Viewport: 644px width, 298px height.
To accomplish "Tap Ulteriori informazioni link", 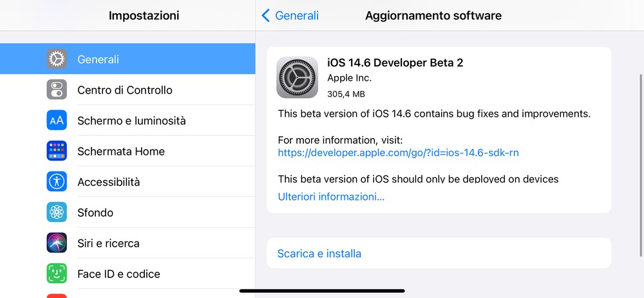I will pos(331,196).
